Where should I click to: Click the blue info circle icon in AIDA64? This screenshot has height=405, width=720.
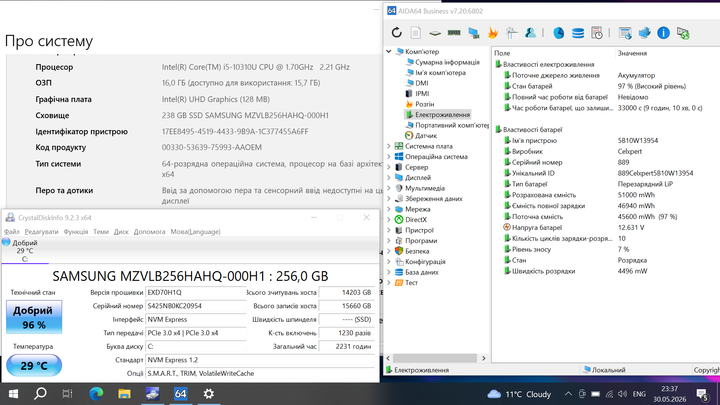[663, 33]
